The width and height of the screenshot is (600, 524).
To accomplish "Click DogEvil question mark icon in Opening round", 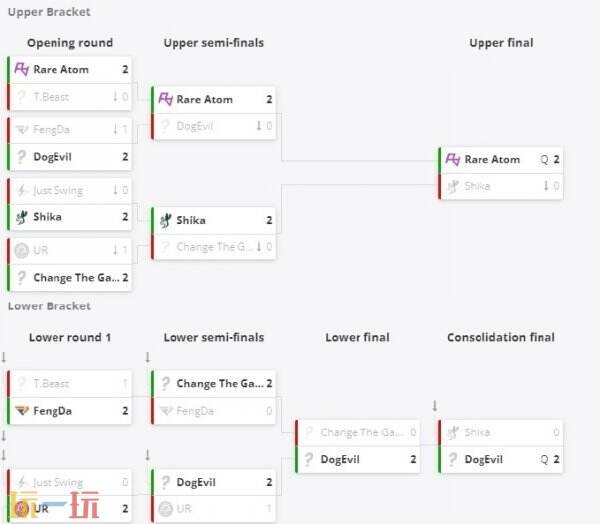I will pyautogui.click(x=21, y=157).
